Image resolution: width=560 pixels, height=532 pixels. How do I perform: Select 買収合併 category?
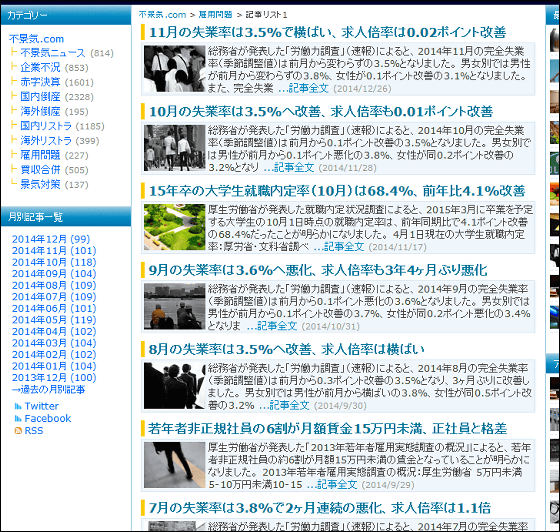tap(40, 170)
